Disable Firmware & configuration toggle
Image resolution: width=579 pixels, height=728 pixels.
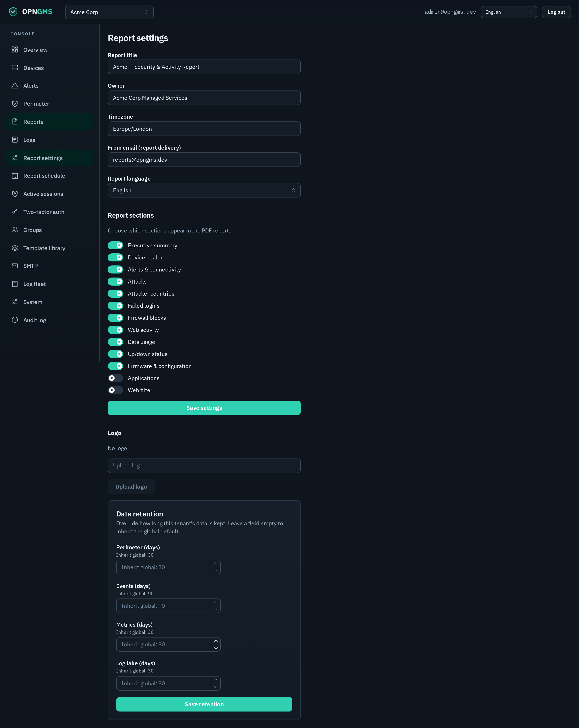pos(115,366)
